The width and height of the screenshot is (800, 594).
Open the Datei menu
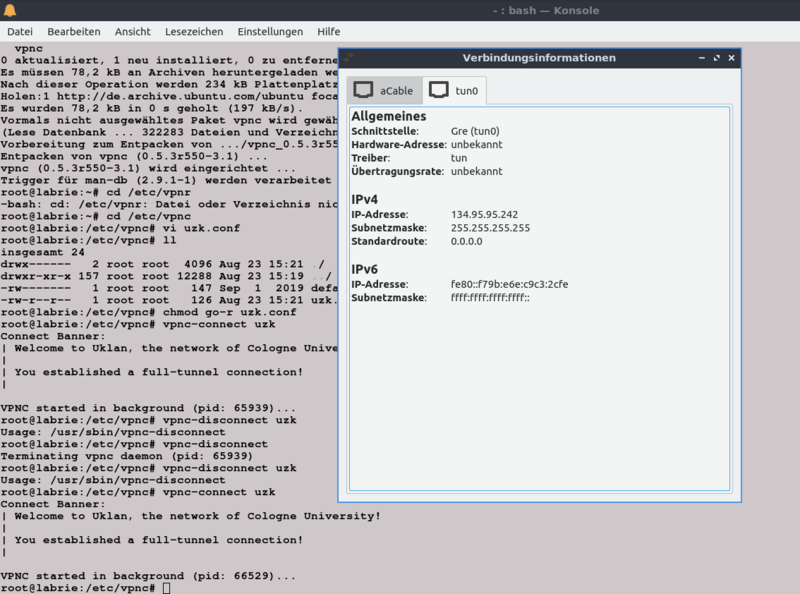20,32
